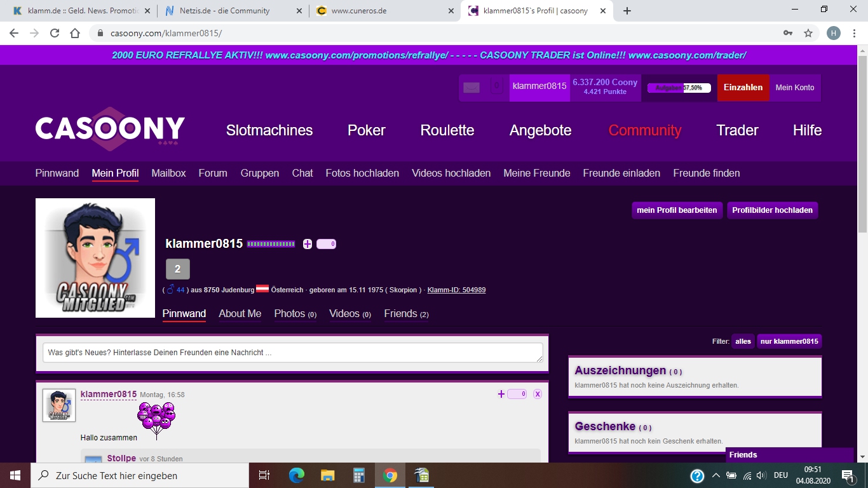Switch to the www.cuneros.de browser tab
This screenshot has height=488, width=868.
384,11
